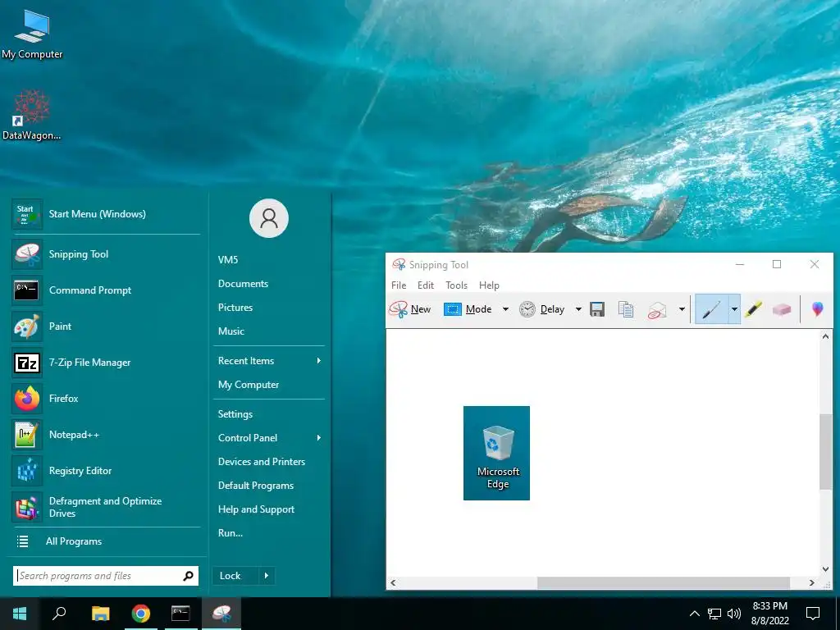
Task: Click the Command Prompt taskbar icon
Action: pos(180,614)
